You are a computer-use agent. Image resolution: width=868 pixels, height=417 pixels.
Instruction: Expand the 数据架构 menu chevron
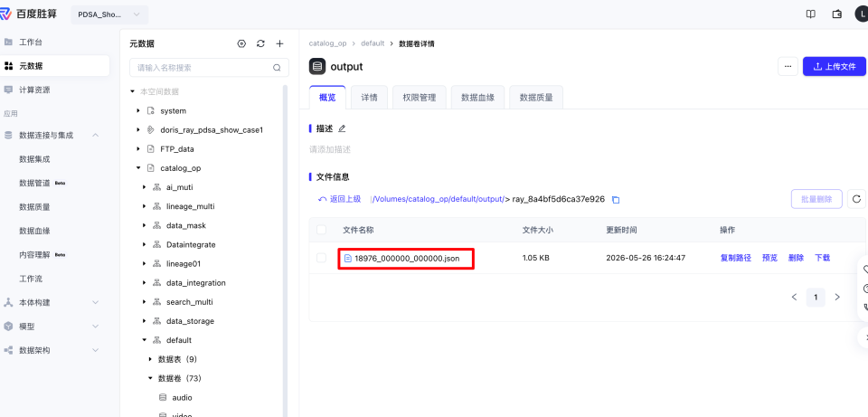click(95, 350)
